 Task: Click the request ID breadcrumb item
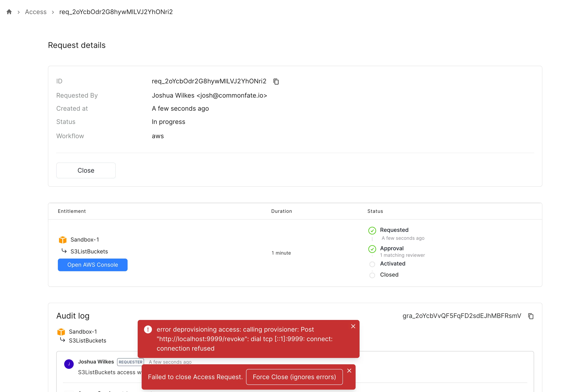116,12
